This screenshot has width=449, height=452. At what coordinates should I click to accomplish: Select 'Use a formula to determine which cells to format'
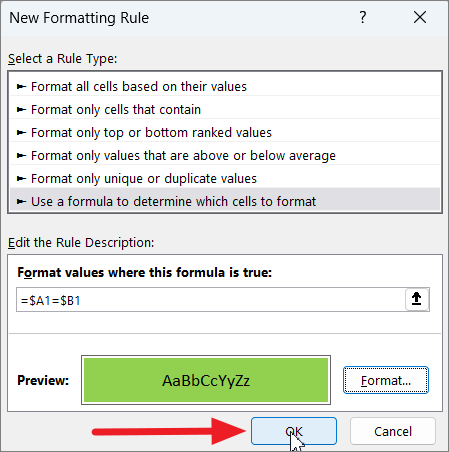[x=225, y=200]
